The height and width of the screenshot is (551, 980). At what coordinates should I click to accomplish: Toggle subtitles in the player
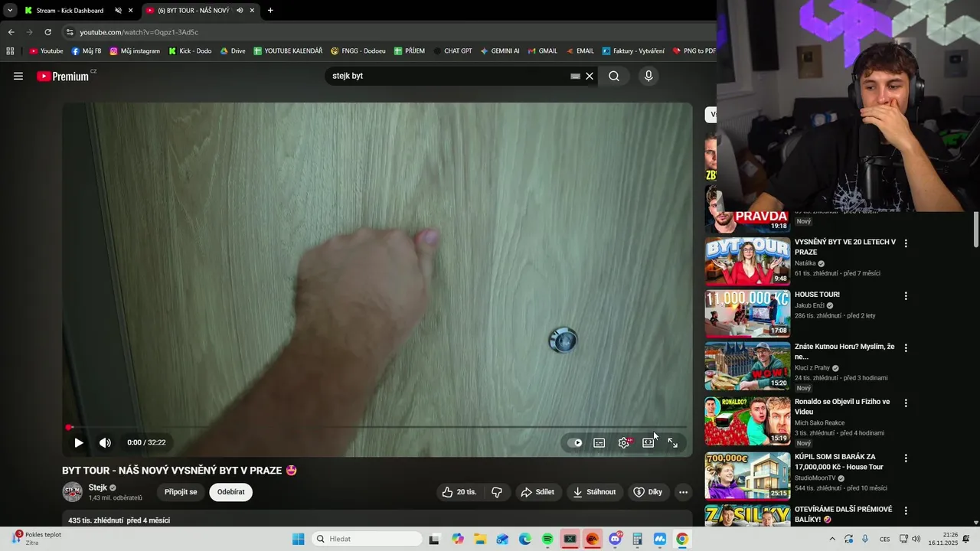click(599, 442)
